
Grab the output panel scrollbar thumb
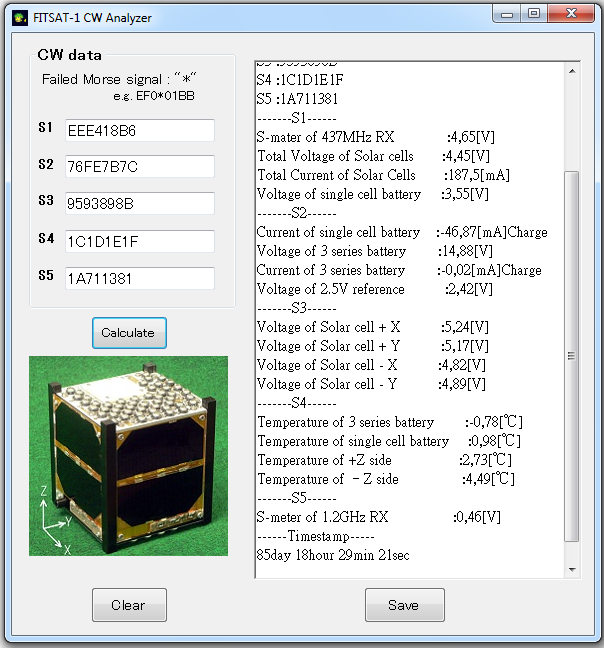[571, 356]
